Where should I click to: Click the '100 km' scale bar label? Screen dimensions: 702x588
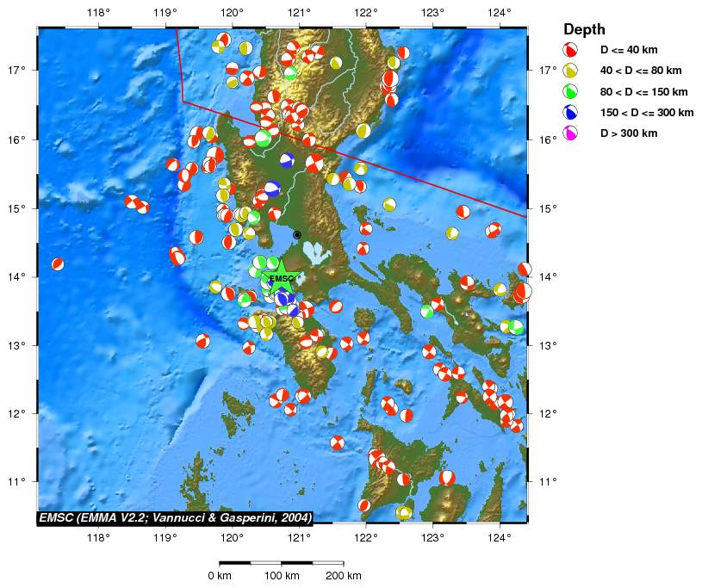click(281, 576)
